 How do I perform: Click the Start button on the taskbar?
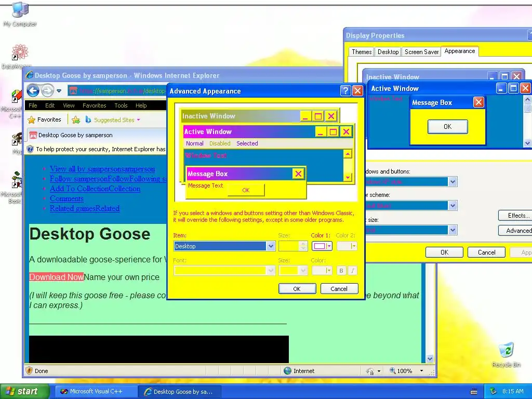pyautogui.click(x=24, y=391)
